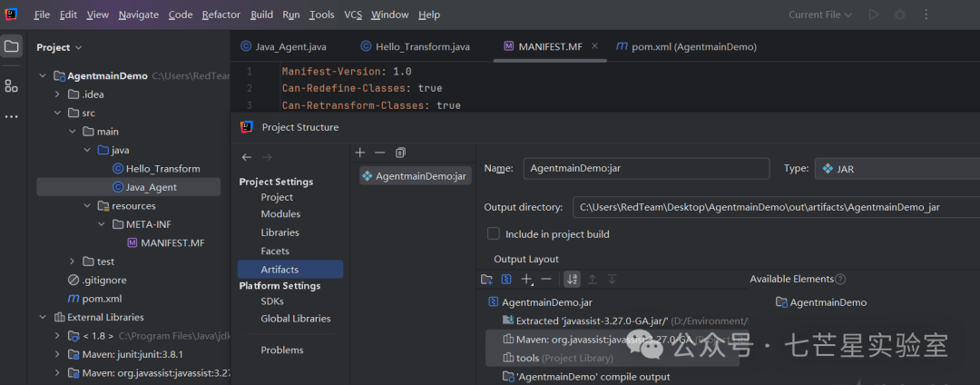Add a new artifact with plus icon
Image resolution: width=980 pixels, height=385 pixels.
point(360,153)
